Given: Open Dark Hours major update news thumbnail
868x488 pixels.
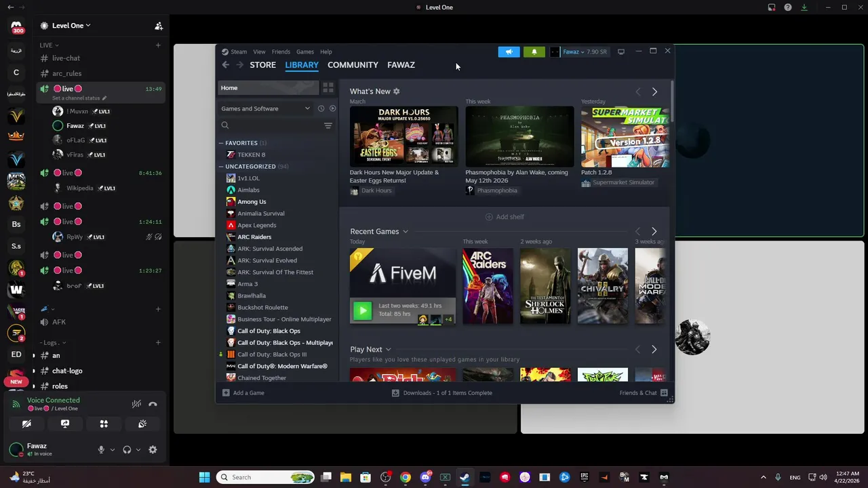Looking at the screenshot, I should [404, 136].
